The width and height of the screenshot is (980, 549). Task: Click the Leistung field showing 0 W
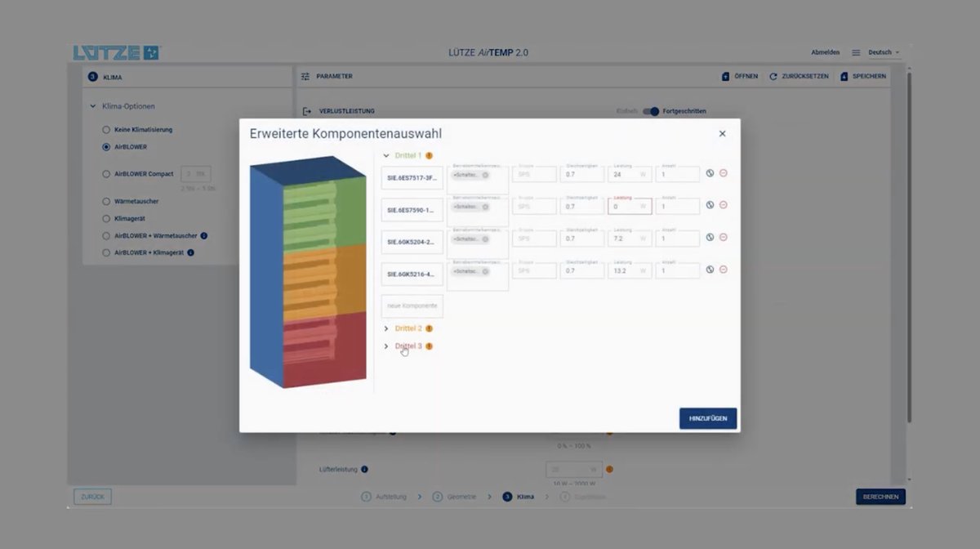coord(630,207)
